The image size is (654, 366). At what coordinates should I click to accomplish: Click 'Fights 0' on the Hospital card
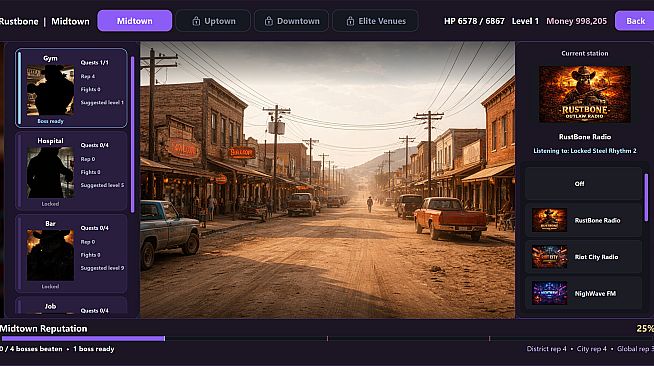coord(91,172)
